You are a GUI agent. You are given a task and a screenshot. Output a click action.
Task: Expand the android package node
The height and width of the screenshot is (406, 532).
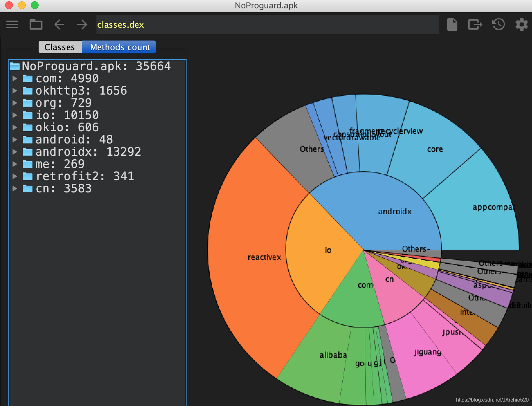click(x=14, y=140)
